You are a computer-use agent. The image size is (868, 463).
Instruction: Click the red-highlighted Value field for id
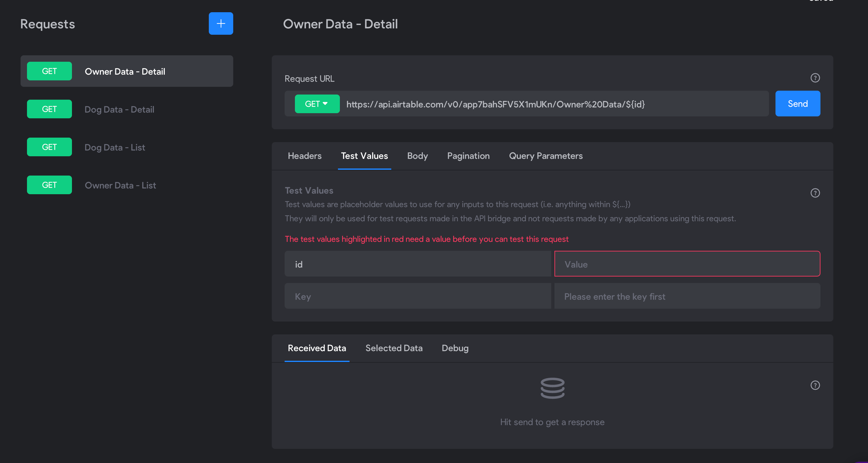pyautogui.click(x=687, y=264)
